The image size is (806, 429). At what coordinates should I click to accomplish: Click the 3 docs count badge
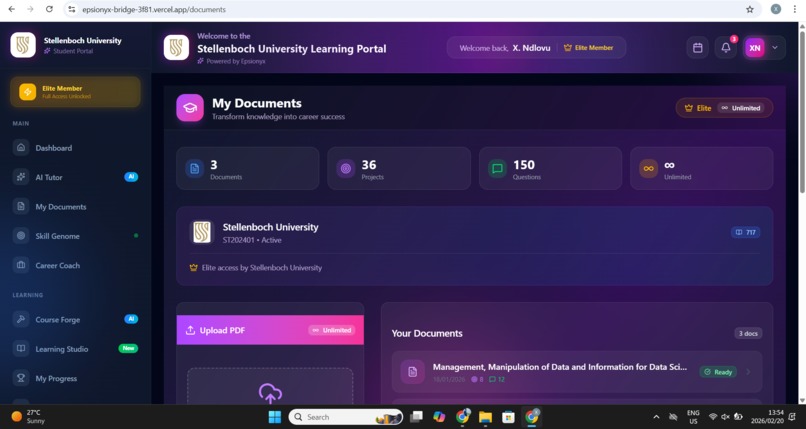tap(748, 333)
